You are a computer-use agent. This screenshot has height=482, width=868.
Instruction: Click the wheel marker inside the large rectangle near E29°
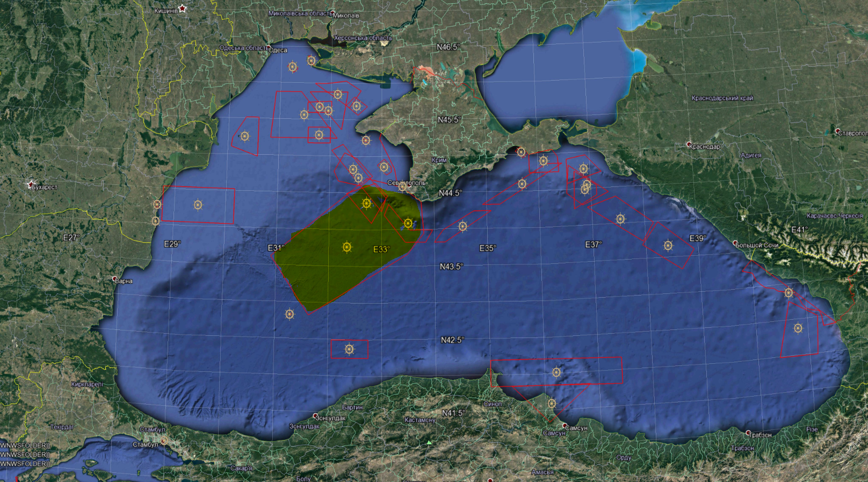[x=198, y=205]
